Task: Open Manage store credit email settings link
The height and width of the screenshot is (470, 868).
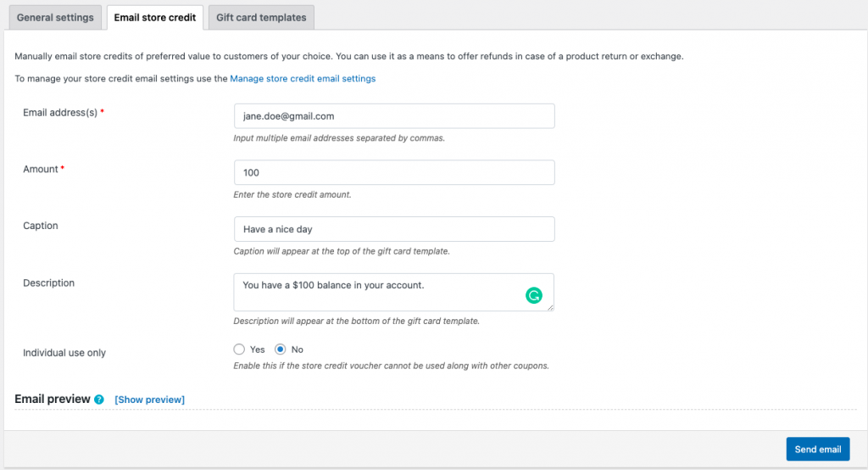Action: pos(303,78)
